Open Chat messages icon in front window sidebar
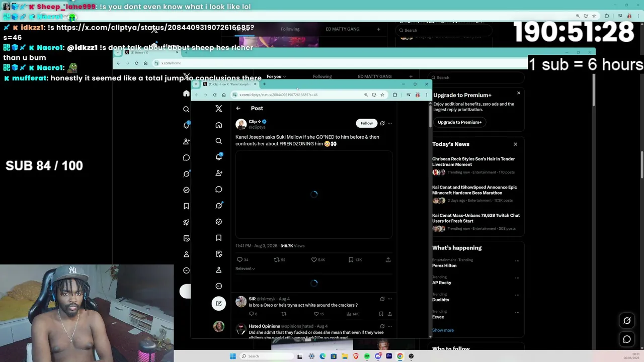The width and height of the screenshot is (644, 362). 218,190
